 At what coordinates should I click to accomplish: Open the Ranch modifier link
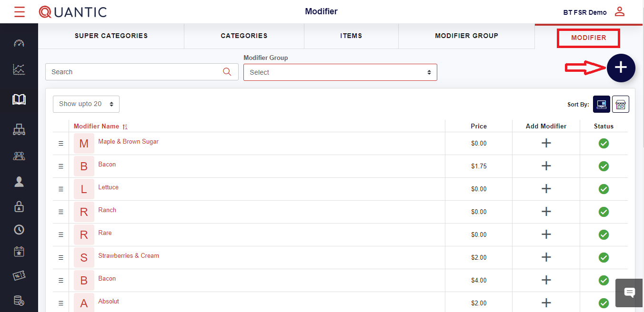[107, 210]
